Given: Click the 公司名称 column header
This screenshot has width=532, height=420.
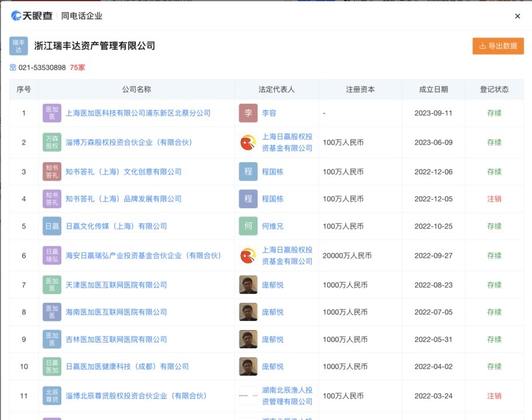Looking at the screenshot, I should pos(137,89).
